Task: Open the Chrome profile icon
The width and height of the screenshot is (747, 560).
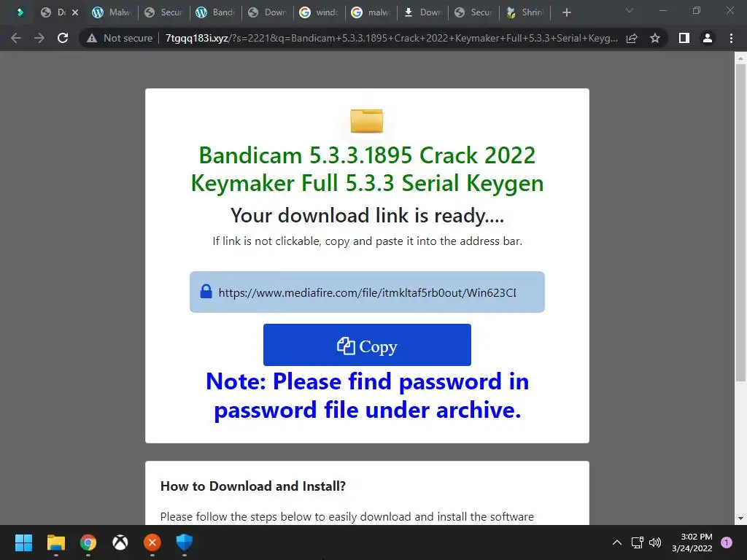Action: [x=708, y=38]
